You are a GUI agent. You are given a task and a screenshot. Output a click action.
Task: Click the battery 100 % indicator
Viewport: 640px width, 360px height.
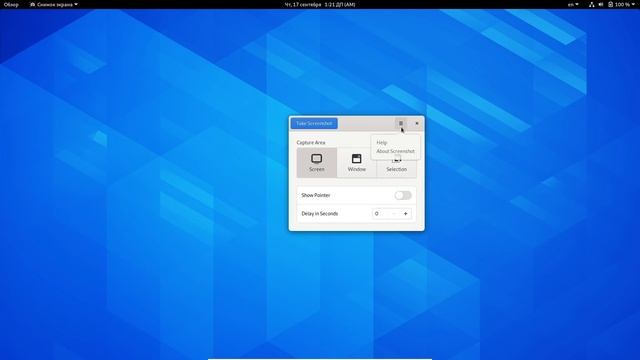click(618, 4)
